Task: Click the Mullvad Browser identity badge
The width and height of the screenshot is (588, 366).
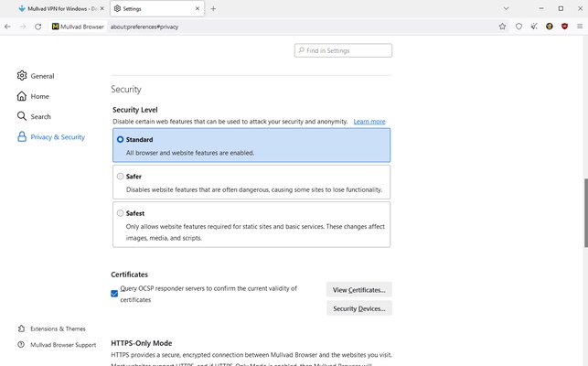Action: [78, 27]
